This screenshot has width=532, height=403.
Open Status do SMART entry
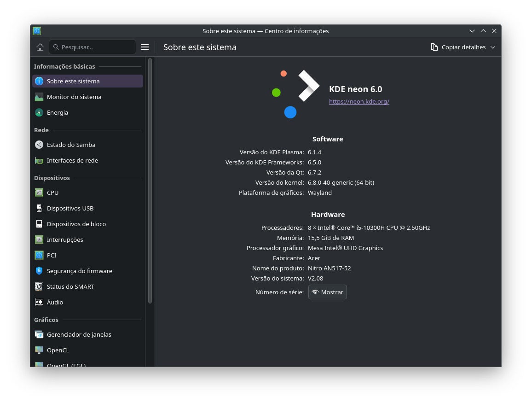pos(87,286)
